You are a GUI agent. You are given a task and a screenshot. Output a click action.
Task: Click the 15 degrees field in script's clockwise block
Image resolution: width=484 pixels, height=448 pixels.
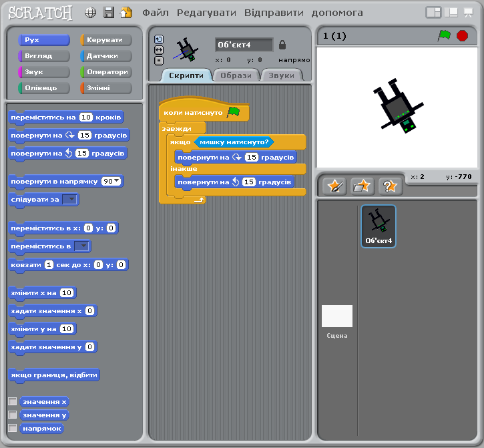pos(252,157)
